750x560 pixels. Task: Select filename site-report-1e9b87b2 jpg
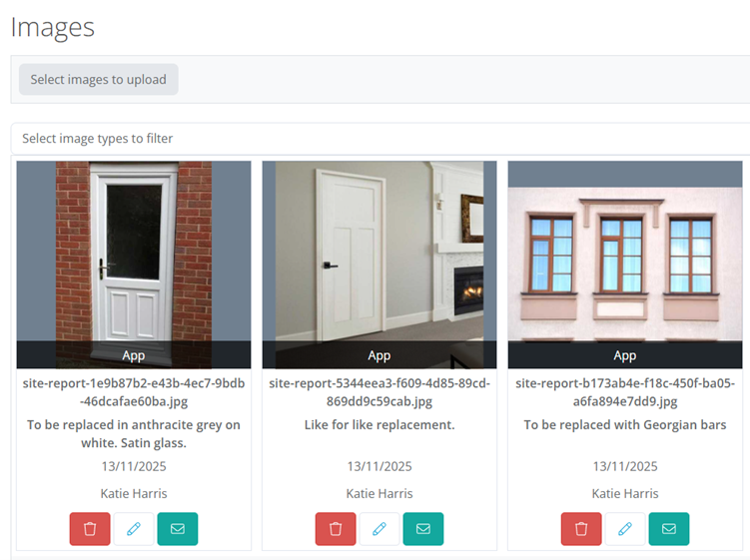[134, 392]
